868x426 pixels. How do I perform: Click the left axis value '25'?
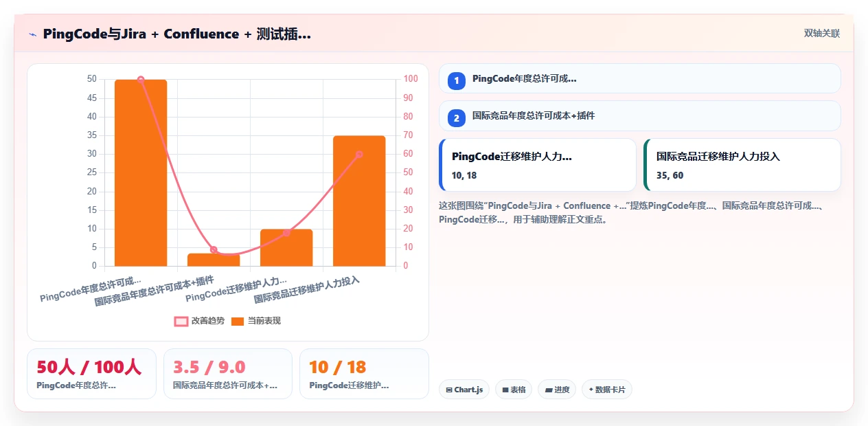click(92, 173)
